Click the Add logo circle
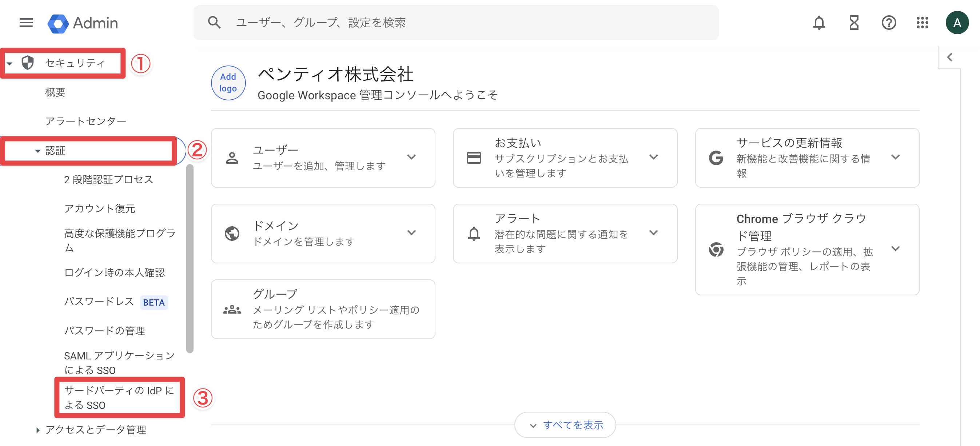980x446 pixels. pos(228,83)
